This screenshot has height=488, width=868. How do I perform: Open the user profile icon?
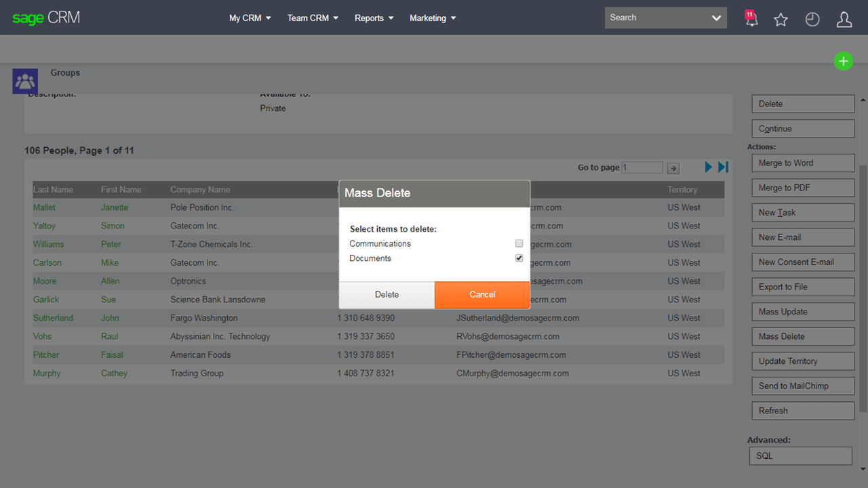[844, 20]
